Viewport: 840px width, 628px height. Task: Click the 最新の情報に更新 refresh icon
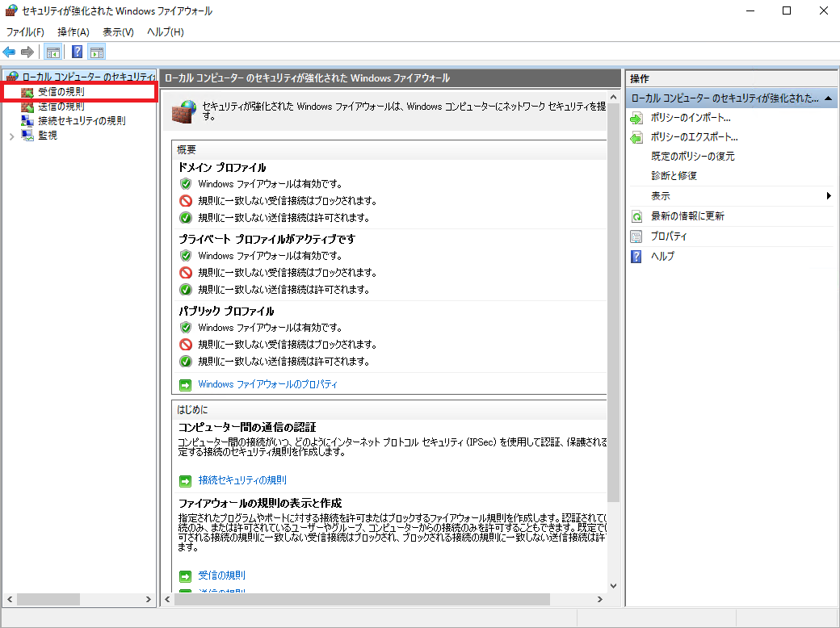[636, 216]
